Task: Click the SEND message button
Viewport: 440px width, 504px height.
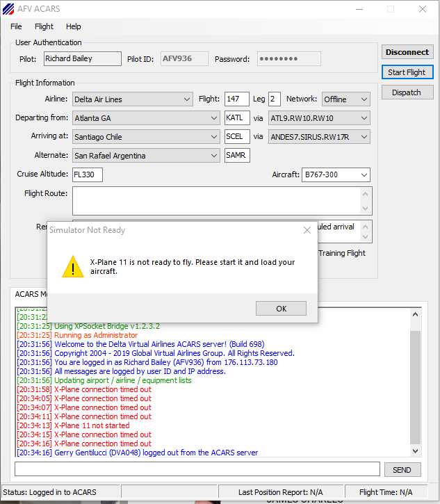Action: 402,470
